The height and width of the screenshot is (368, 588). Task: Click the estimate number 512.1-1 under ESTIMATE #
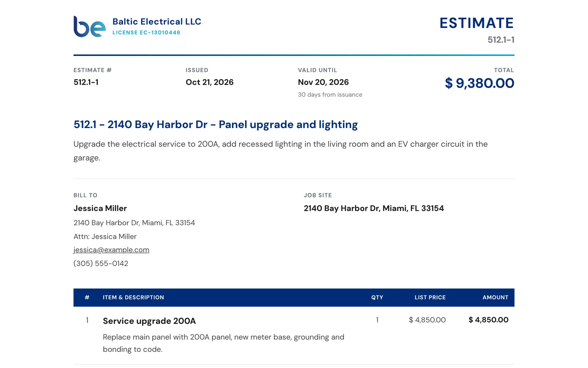click(x=86, y=82)
